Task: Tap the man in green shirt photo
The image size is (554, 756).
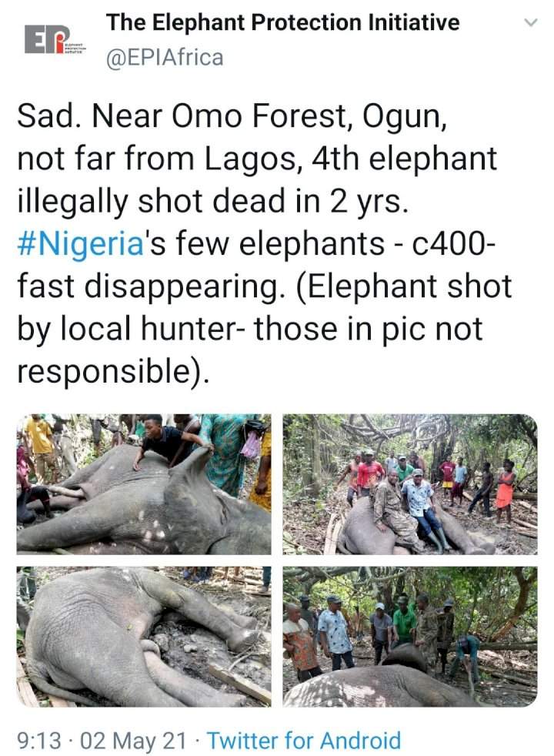Action: pyautogui.click(x=402, y=622)
